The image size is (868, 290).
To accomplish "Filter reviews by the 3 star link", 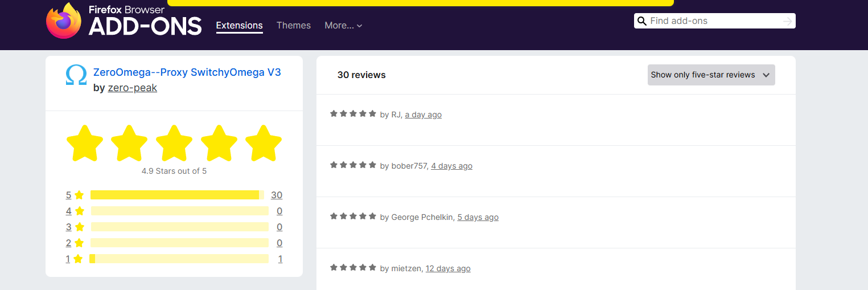I will click(x=68, y=227).
